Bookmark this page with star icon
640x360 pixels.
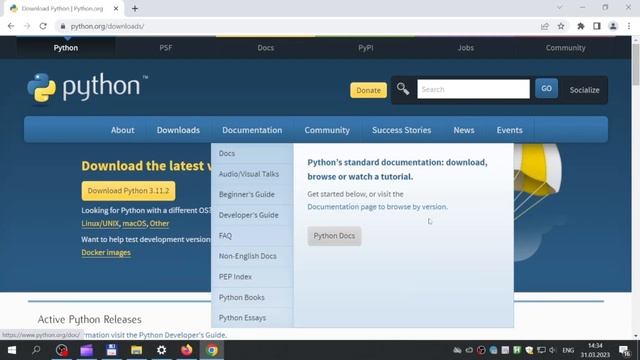pos(561,26)
